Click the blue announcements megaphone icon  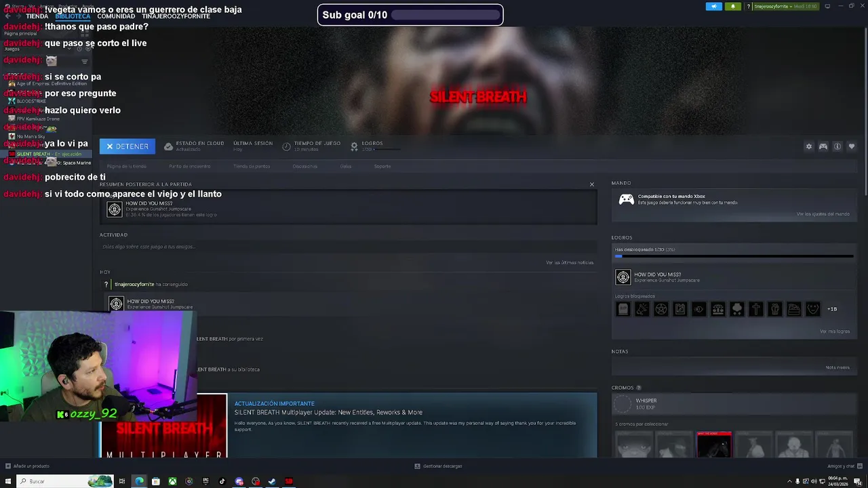pos(714,6)
